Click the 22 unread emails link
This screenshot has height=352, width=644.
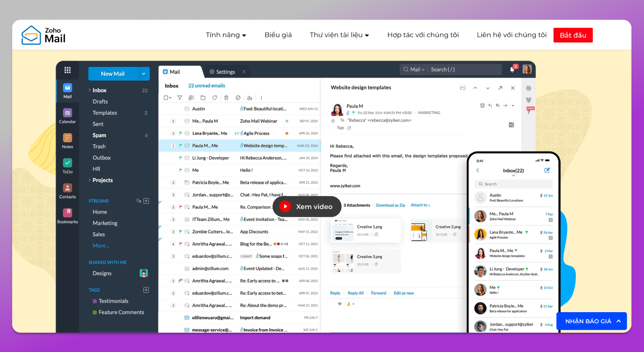click(207, 86)
